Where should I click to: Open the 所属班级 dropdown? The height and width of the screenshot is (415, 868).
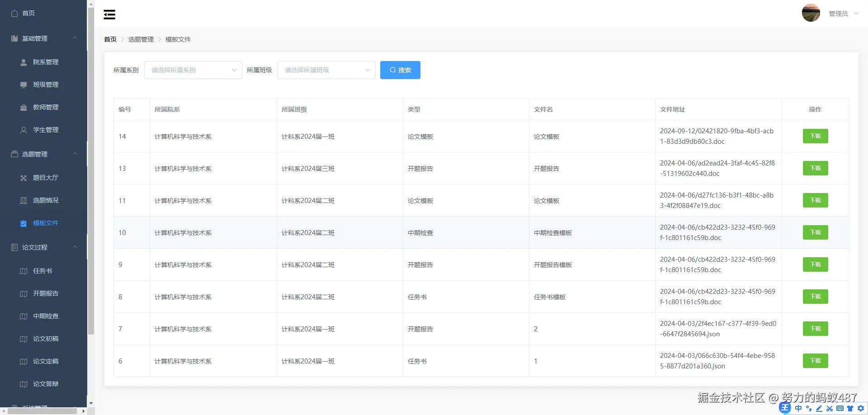click(326, 70)
